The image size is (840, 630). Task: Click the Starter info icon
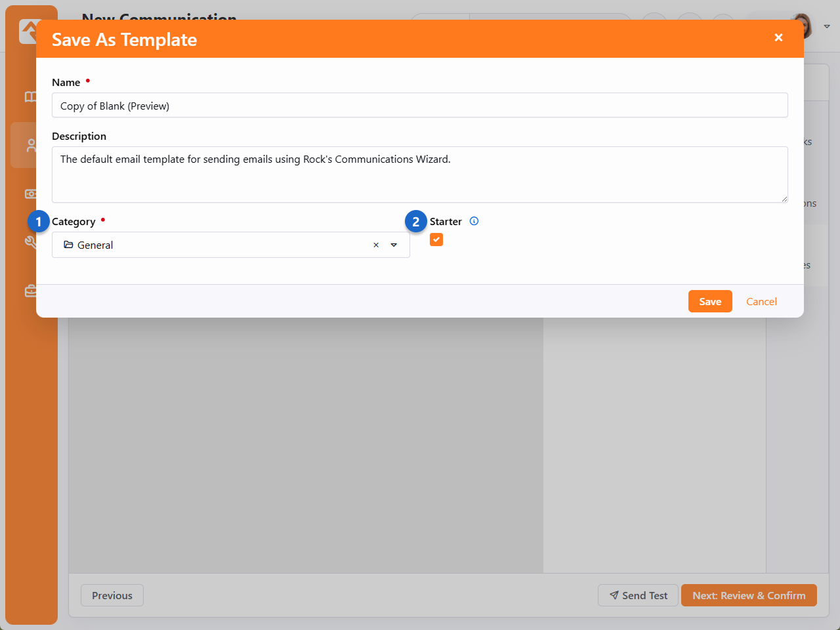[474, 221]
